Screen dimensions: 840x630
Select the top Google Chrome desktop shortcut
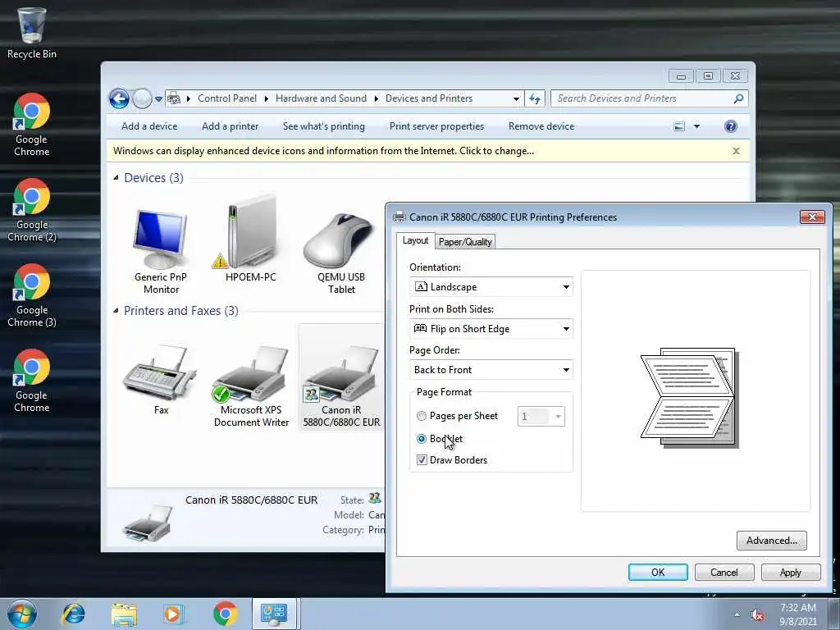32,125
